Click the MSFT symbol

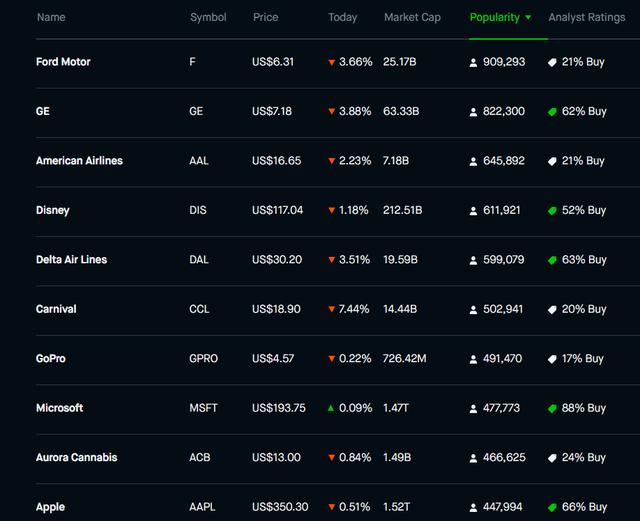pyautogui.click(x=203, y=408)
